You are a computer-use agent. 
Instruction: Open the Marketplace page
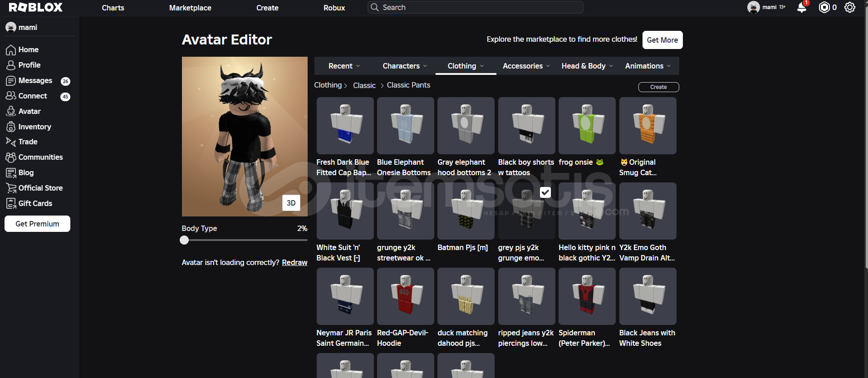[190, 8]
